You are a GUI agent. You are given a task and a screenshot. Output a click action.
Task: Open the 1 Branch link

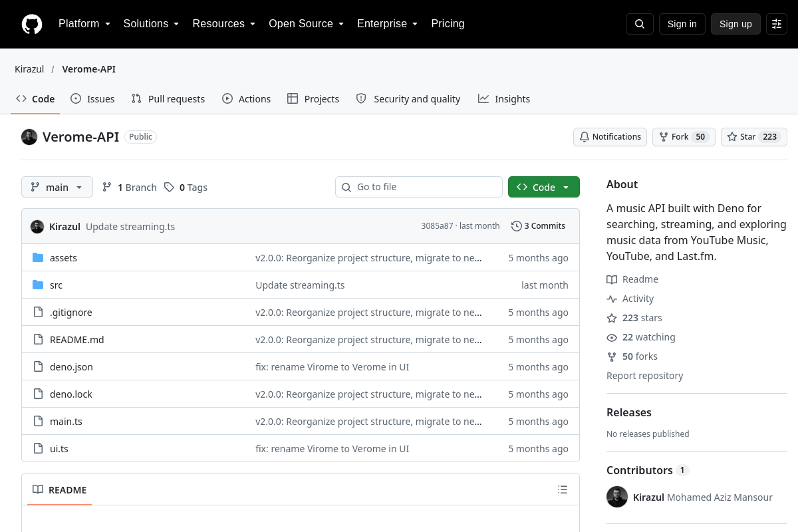[x=130, y=188]
